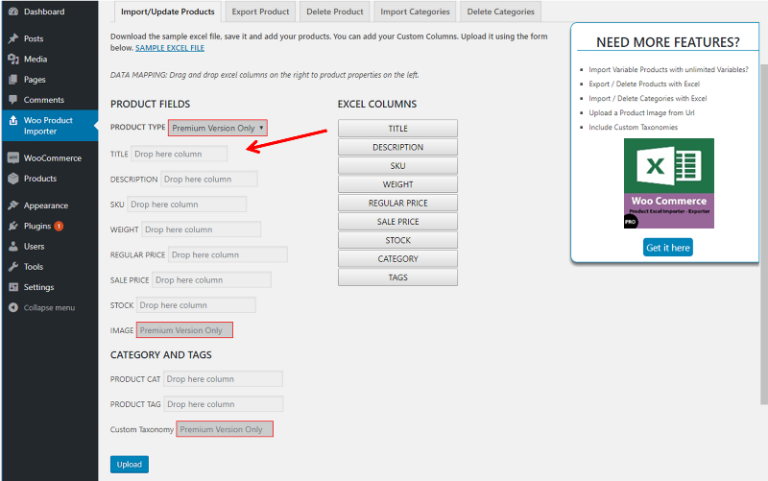
Task: Open the Posts menu item
Action: click(33, 38)
